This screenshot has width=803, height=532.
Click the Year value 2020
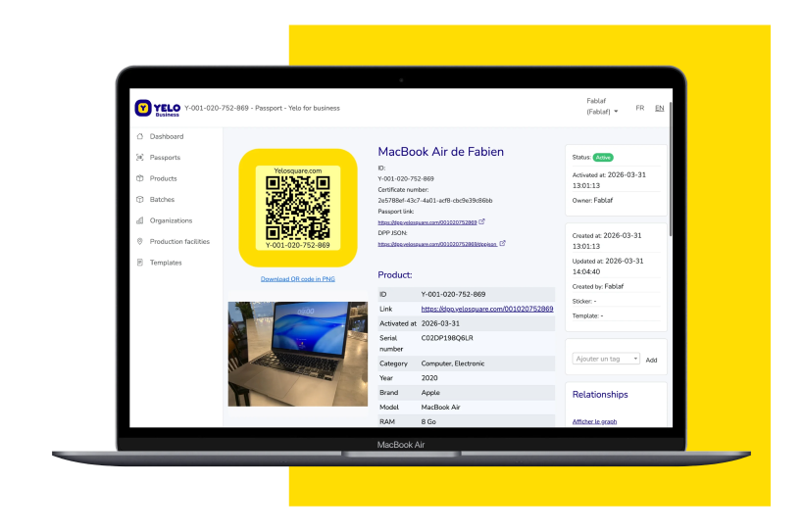point(429,378)
